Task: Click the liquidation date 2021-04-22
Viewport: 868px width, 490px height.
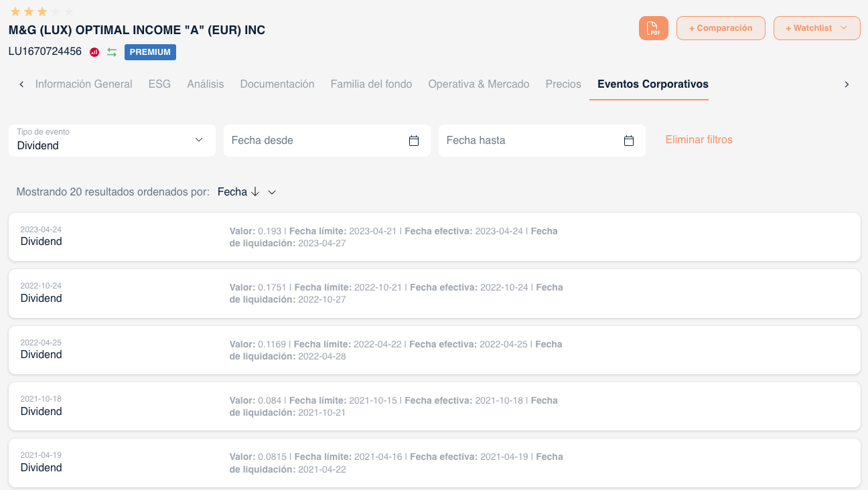Action: coord(322,469)
